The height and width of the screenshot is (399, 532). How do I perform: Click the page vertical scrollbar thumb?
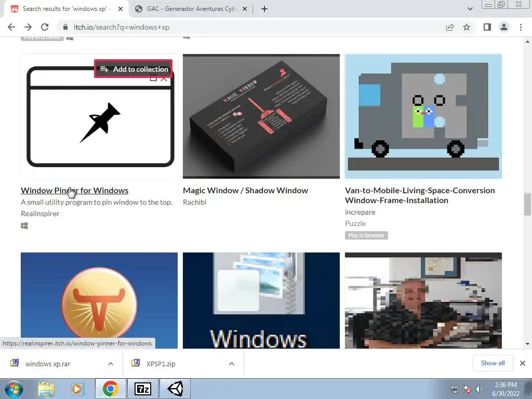527,204
